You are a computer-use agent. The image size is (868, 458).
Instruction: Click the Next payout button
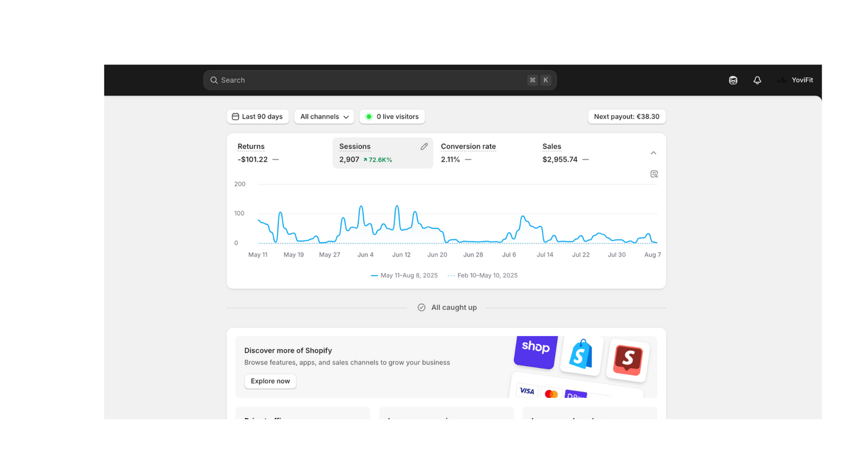(x=626, y=117)
